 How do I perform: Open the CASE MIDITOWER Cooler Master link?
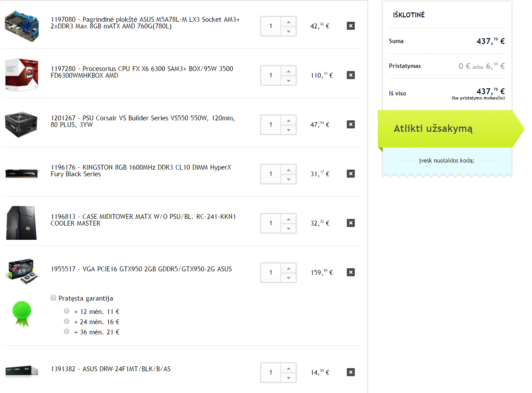pyautogui.click(x=143, y=220)
